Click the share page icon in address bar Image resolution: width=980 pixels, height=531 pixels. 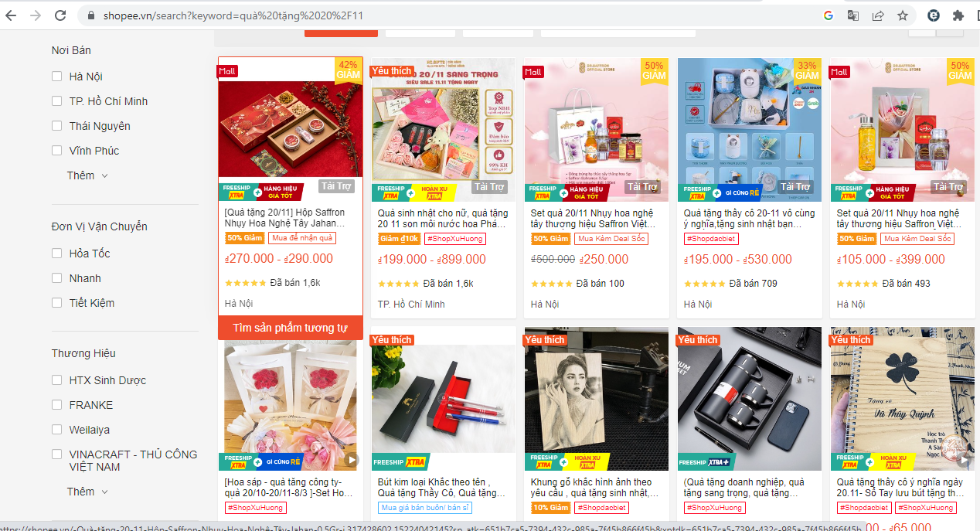(878, 15)
